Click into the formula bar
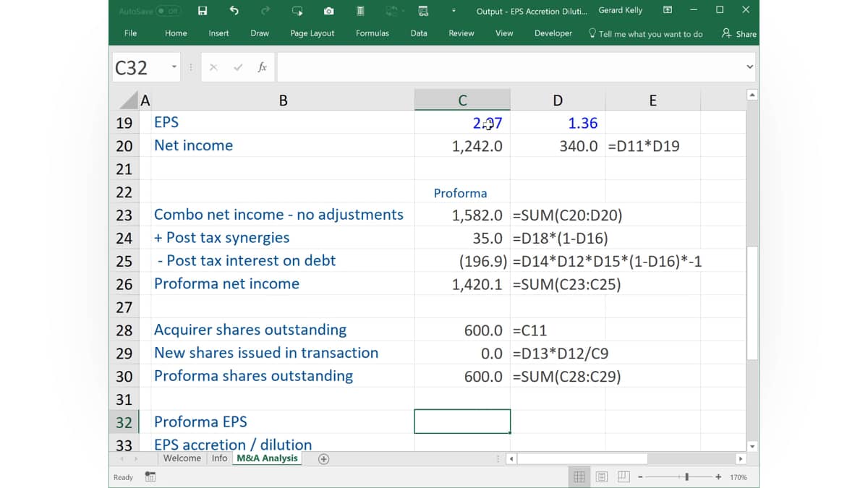The height and width of the screenshot is (488, 868). (x=509, y=67)
